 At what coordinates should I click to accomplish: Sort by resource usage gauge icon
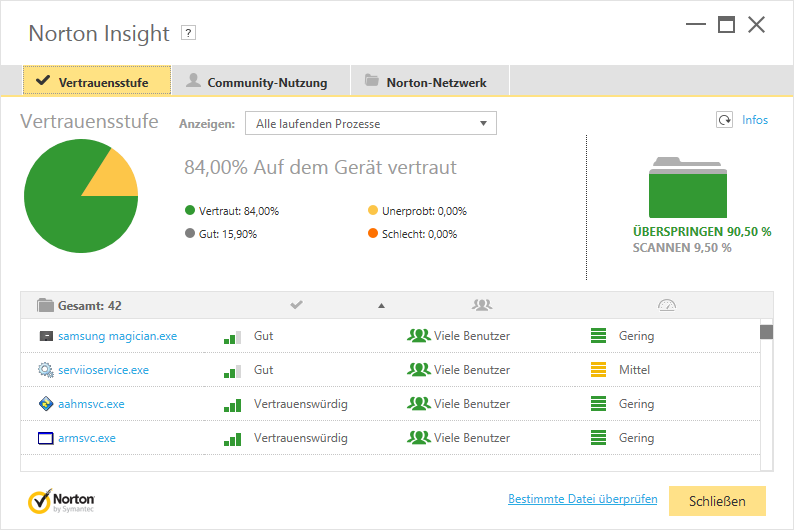click(666, 305)
